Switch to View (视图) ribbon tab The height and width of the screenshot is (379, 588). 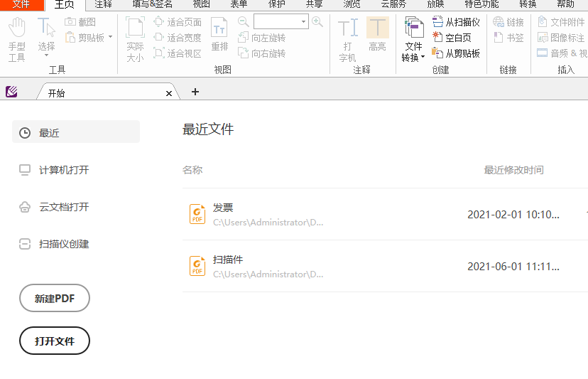tap(202, 4)
